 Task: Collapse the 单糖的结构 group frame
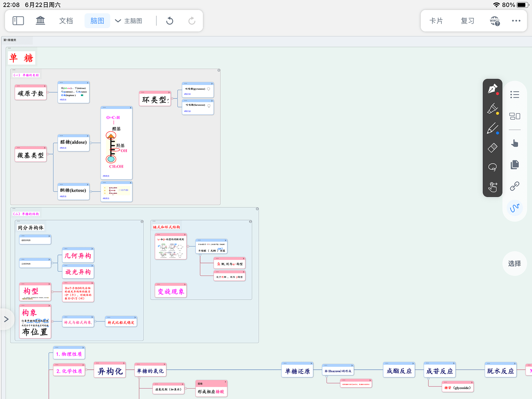(x=257, y=209)
